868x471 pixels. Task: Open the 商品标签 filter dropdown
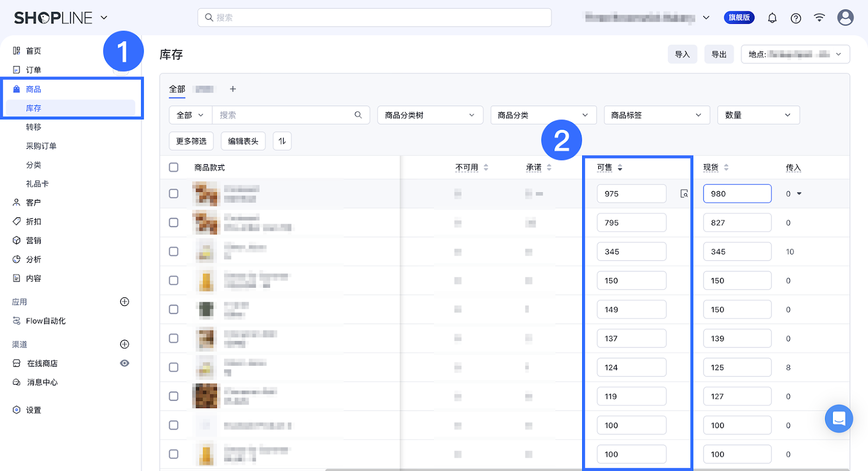pyautogui.click(x=656, y=115)
